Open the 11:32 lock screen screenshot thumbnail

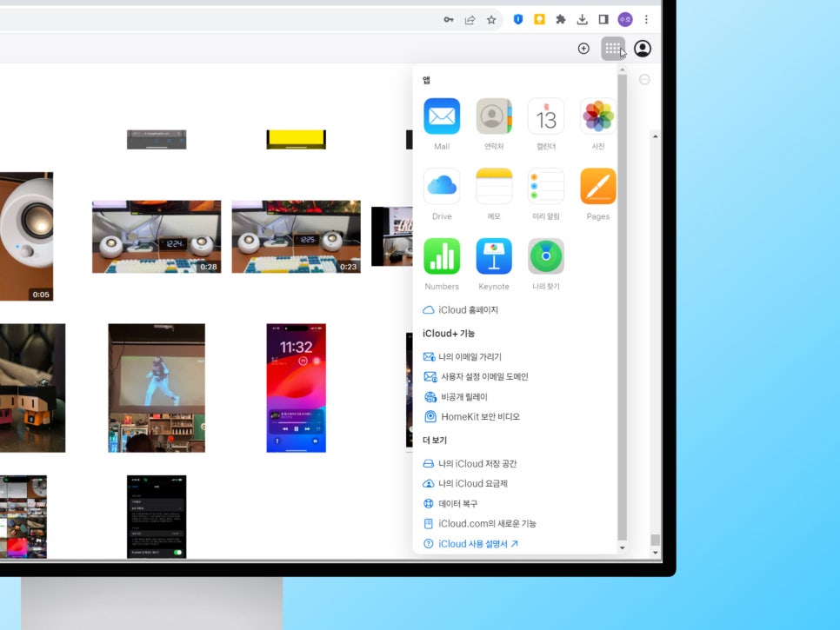(297, 388)
